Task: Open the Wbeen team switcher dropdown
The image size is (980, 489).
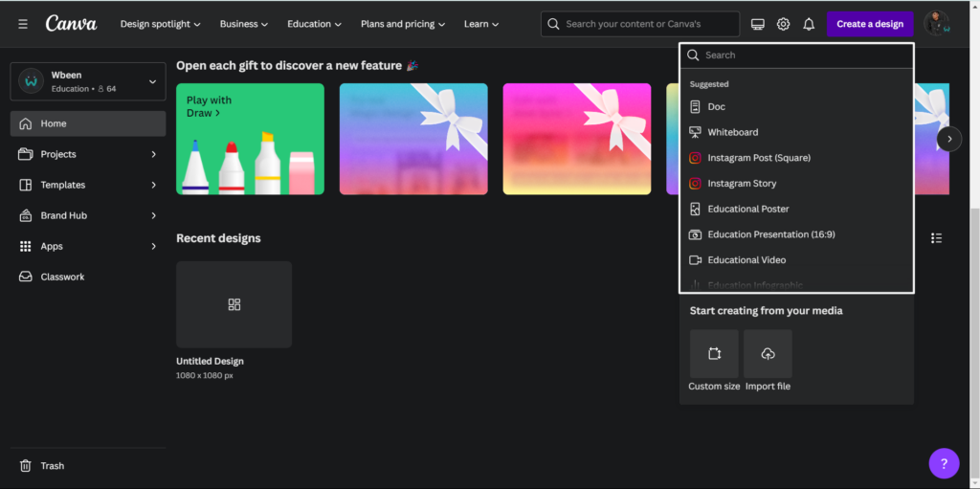Action: pyautogui.click(x=88, y=81)
